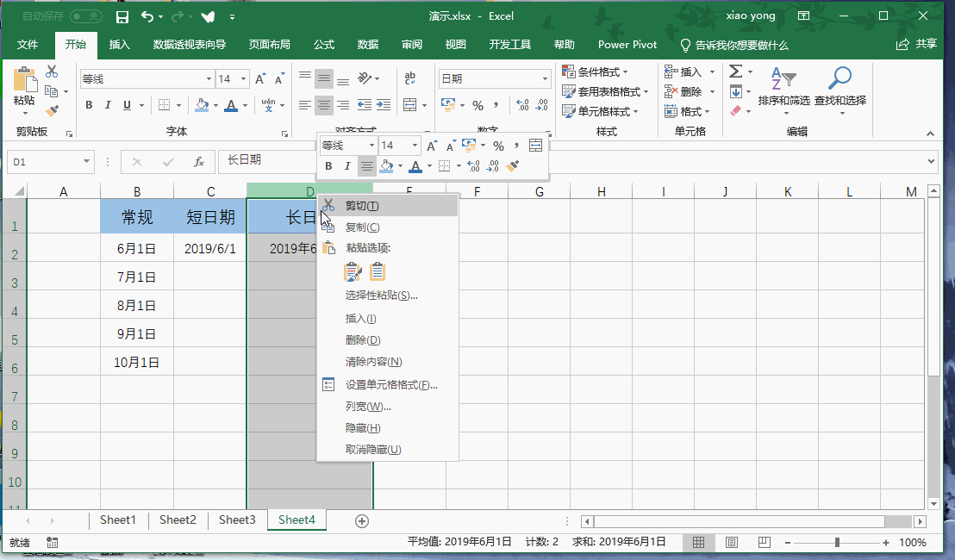
Task: Click the zoom slider in status bar
Action: tap(837, 543)
